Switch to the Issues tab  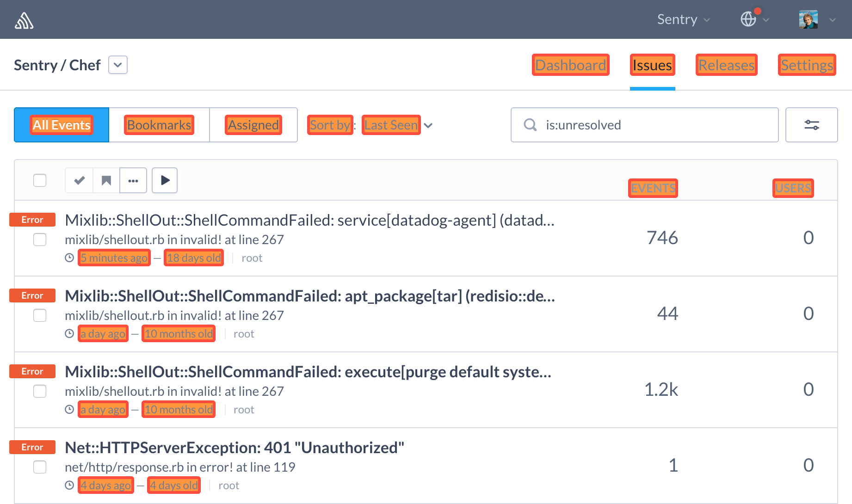coord(652,65)
